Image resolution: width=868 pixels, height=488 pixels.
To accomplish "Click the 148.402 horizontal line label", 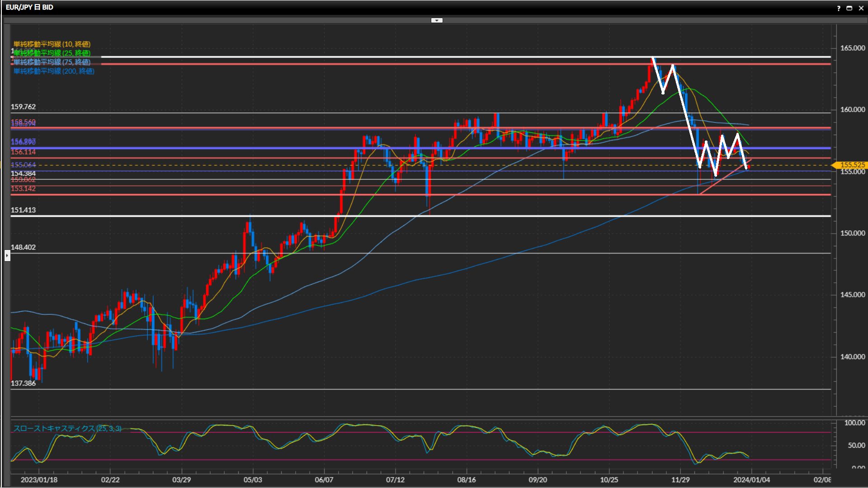I will pos(23,247).
